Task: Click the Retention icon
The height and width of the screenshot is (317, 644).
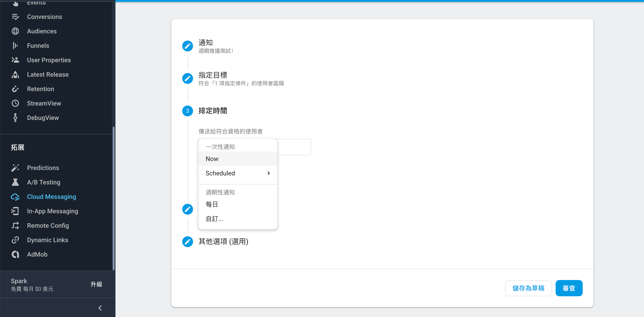Action: (x=15, y=89)
